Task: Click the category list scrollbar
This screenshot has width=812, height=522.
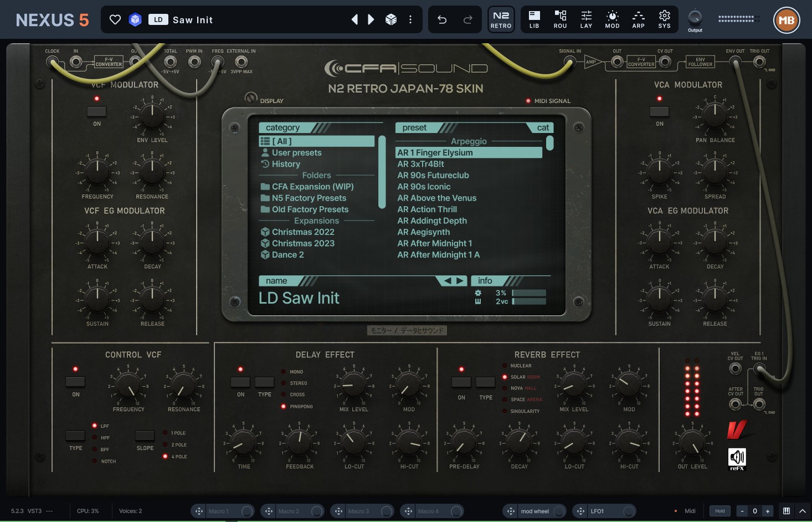Action: (382, 172)
